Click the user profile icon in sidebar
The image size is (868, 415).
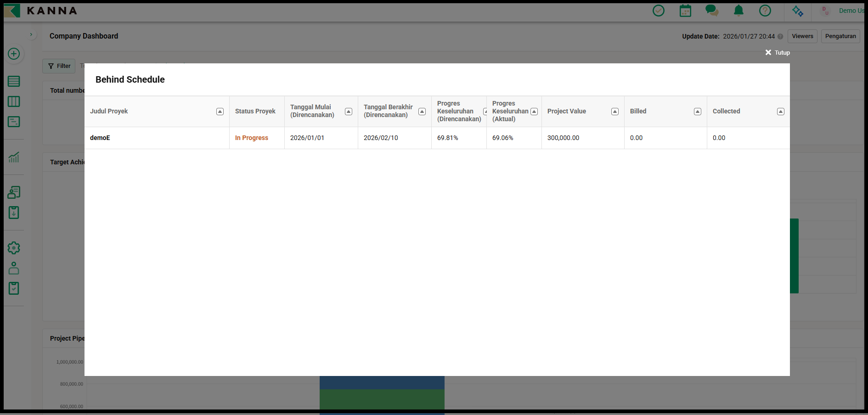click(14, 268)
